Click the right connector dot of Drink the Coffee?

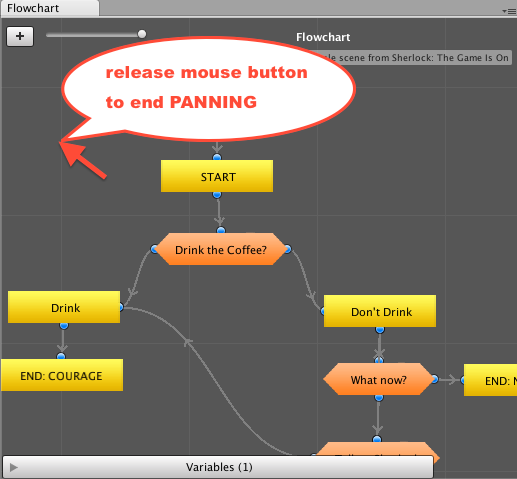(288, 249)
